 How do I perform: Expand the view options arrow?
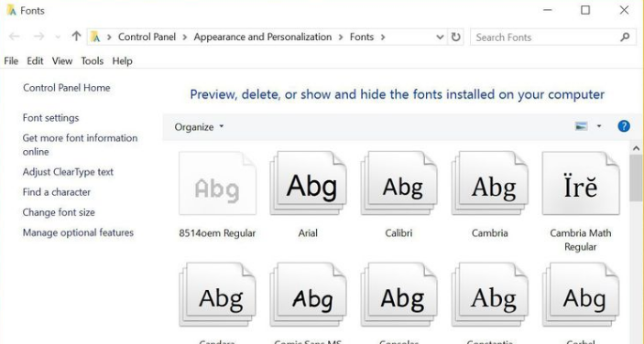[599, 126]
